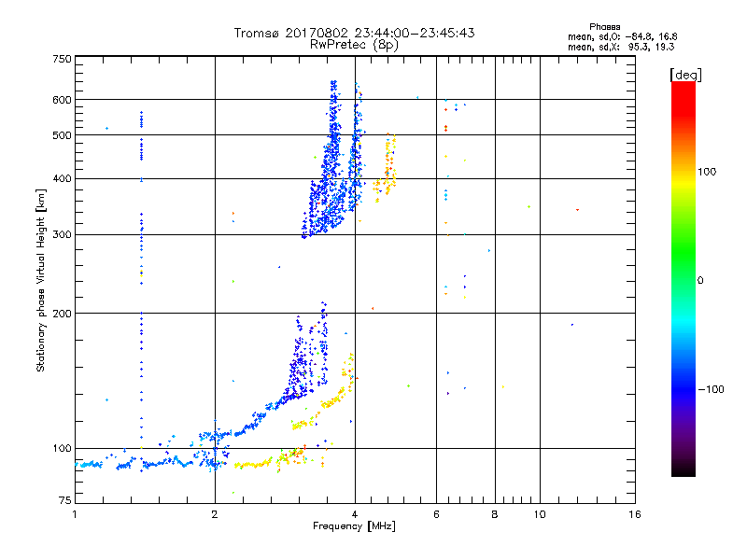
Task: Click the y-axis tick label '400'
Action: 62,179
